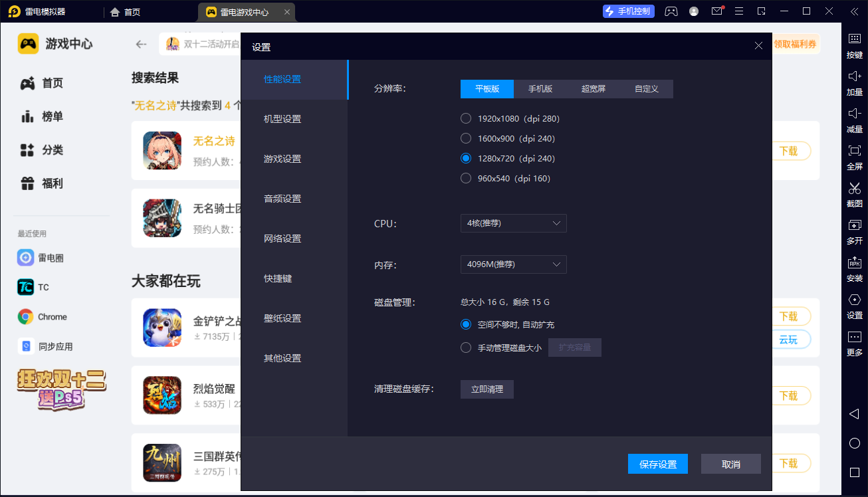Select the 1920x1080 resolution radio option

tap(466, 119)
